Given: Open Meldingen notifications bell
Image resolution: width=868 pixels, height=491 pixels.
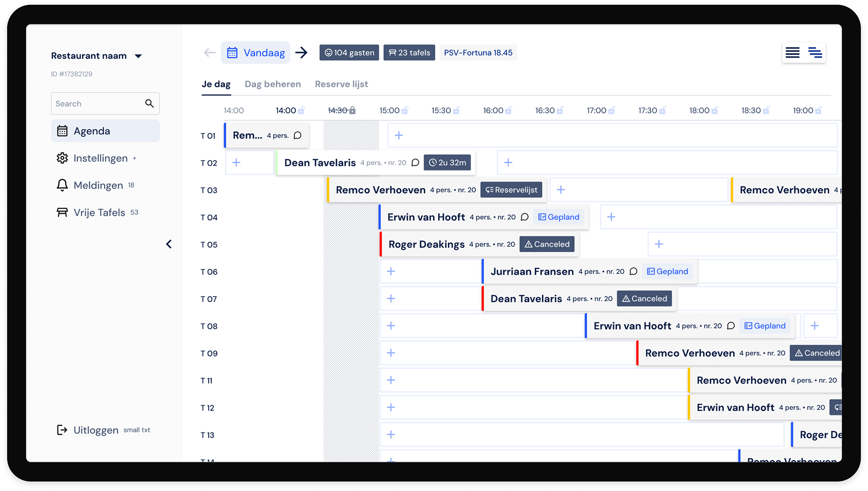Looking at the screenshot, I should click(62, 185).
